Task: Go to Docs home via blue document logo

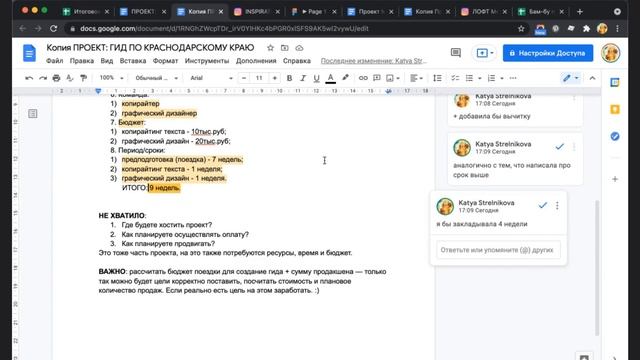Action: pos(29,53)
